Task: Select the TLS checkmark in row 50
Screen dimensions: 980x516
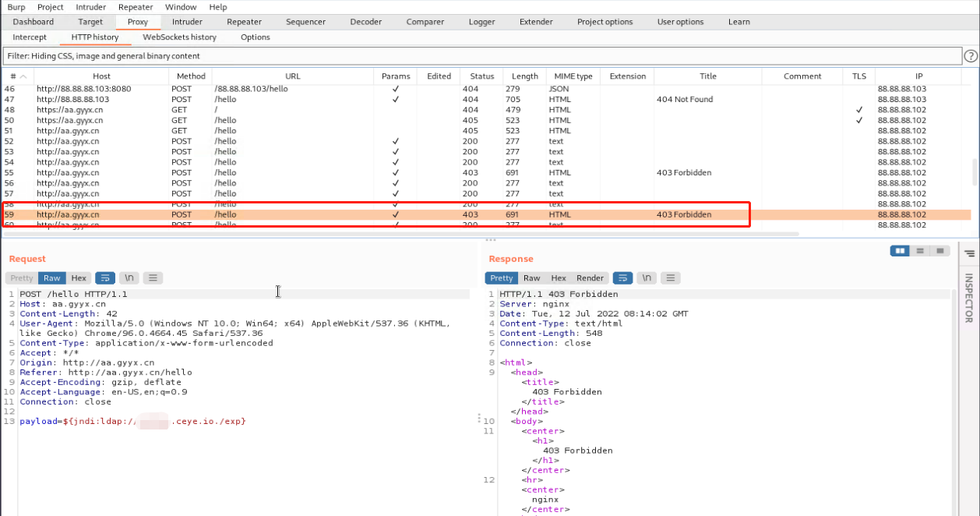Action: [x=859, y=121]
